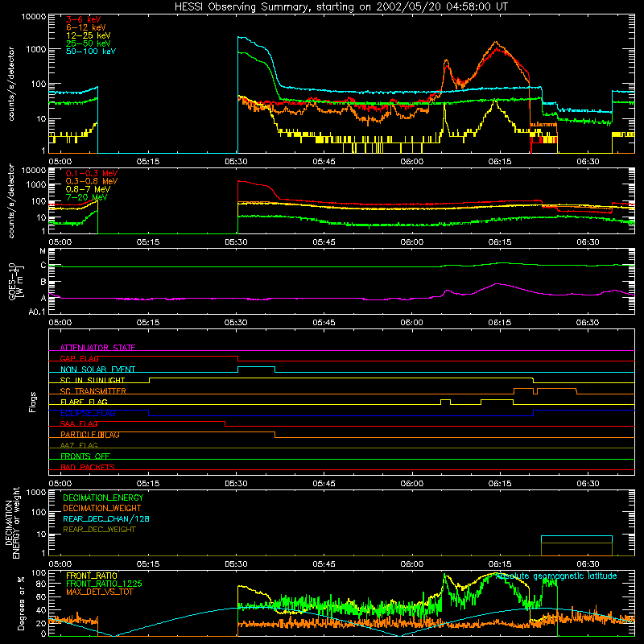Click the DECIMATION_WEIGHT legend label
This screenshot has width=644, height=644.
point(102,509)
